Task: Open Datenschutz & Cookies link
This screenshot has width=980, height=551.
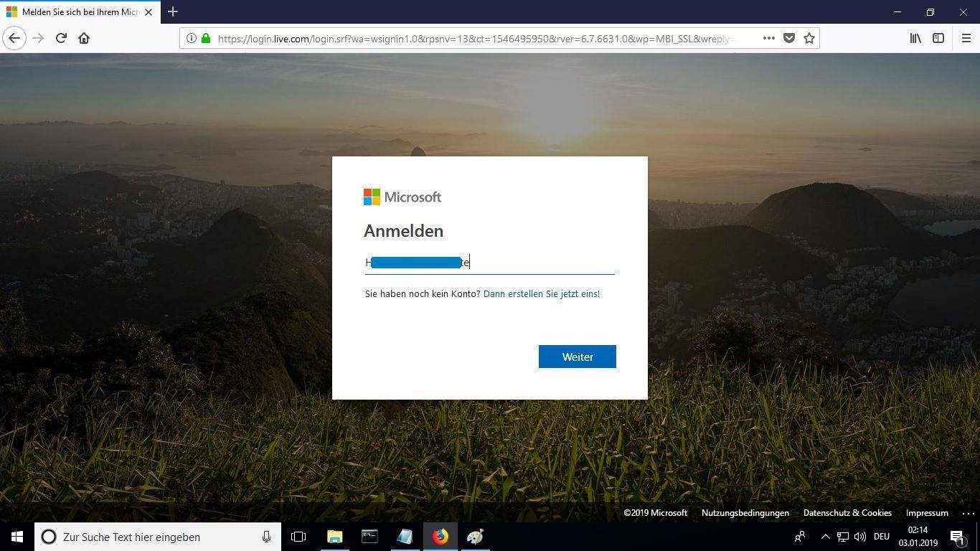Action: tap(847, 513)
